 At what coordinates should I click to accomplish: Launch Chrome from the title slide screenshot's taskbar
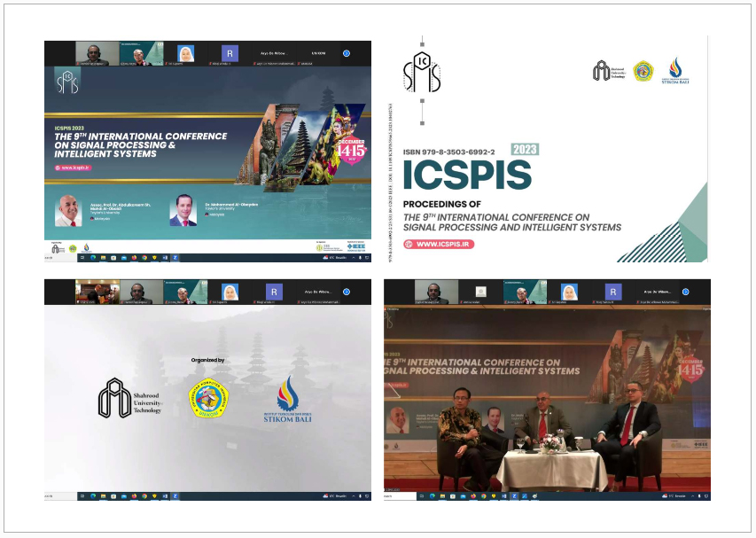click(x=144, y=258)
